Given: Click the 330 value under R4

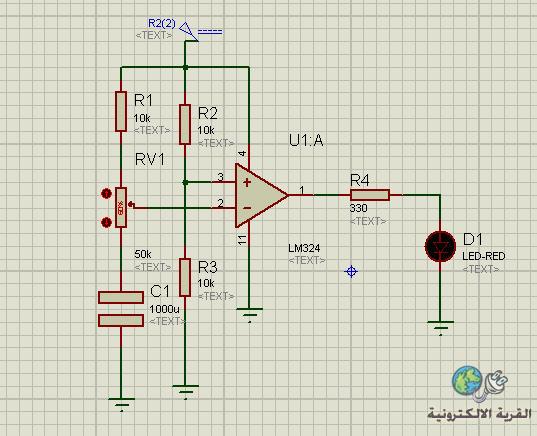Looking at the screenshot, I should tap(359, 208).
